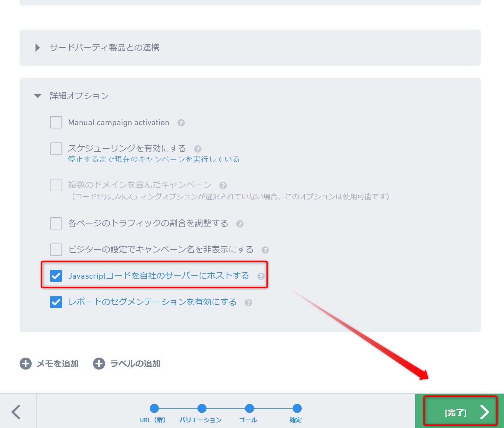The width and height of the screenshot is (504, 428).
Task: Disable レポートのセグメンテーションを有効にする checkbox
Action: coord(56,302)
